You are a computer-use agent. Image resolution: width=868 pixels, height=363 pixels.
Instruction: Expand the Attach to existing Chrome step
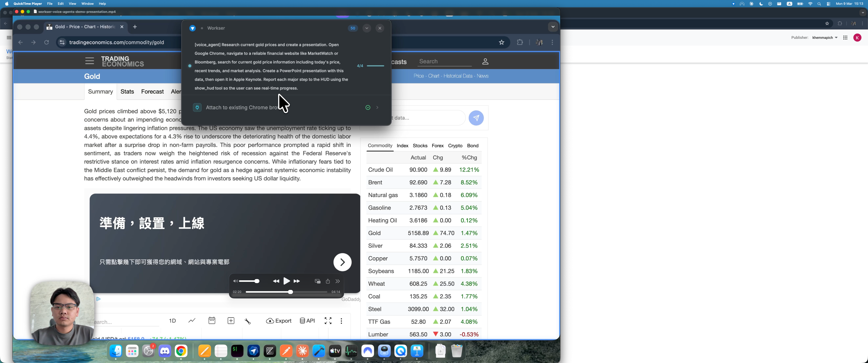377,107
